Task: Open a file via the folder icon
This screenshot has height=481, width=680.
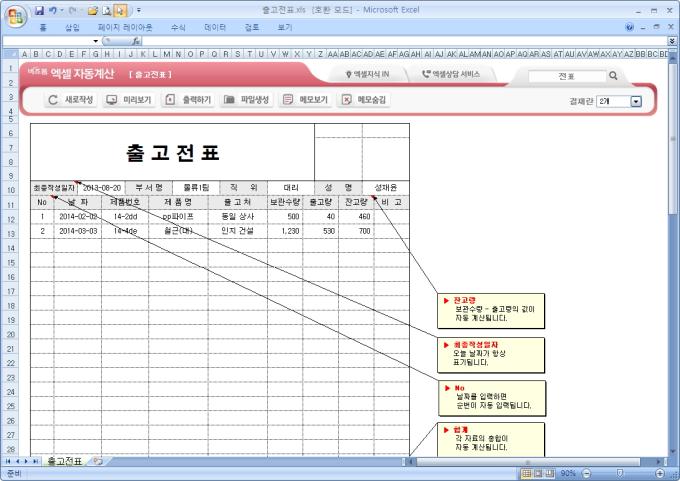Action: (x=93, y=10)
